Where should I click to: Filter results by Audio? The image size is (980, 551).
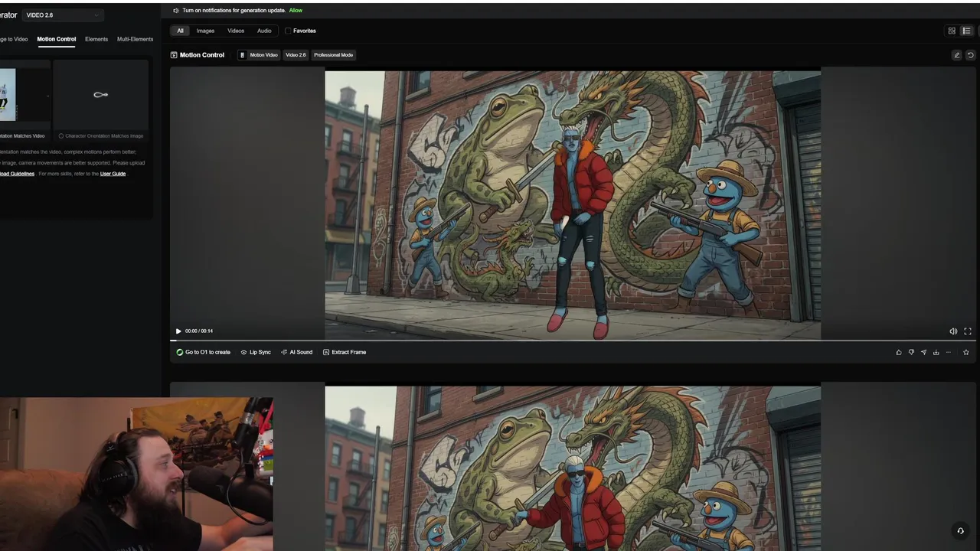264,31
